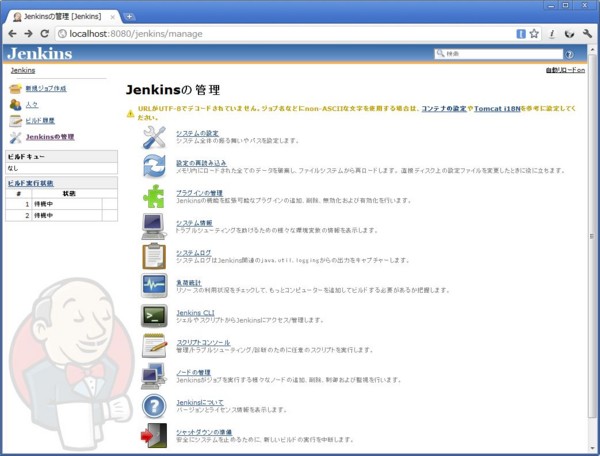Click the computer monitor system information icon
The width and height of the screenshot is (600, 456).
coord(154,226)
